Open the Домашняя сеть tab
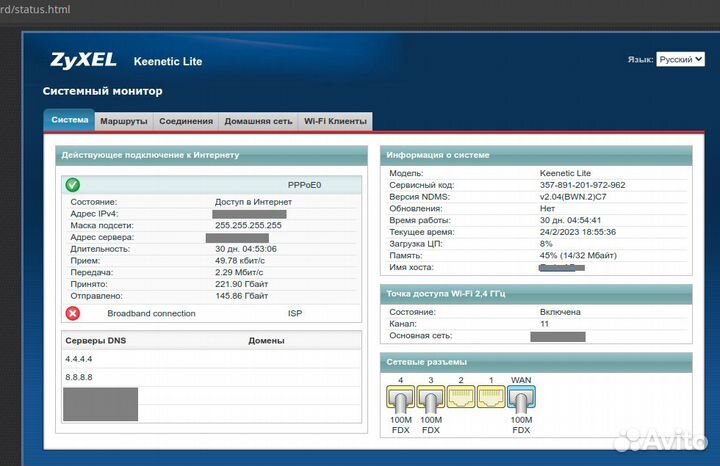 (258, 121)
